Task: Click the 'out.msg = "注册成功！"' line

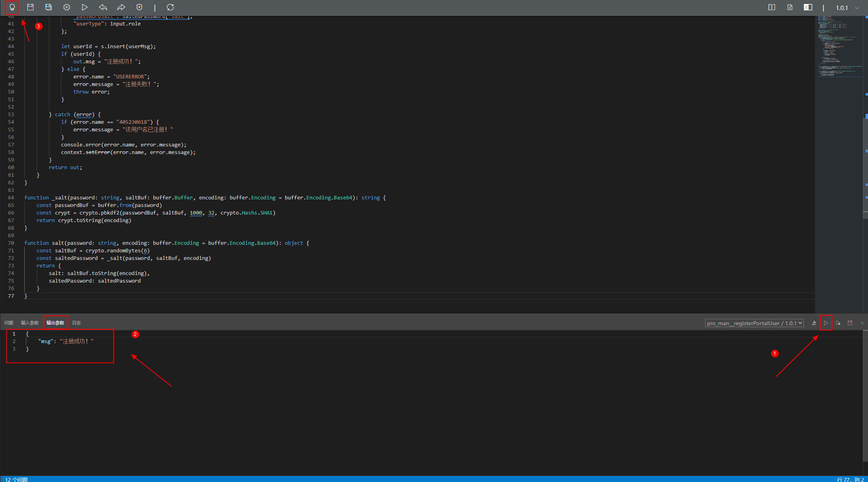Action: [107, 61]
